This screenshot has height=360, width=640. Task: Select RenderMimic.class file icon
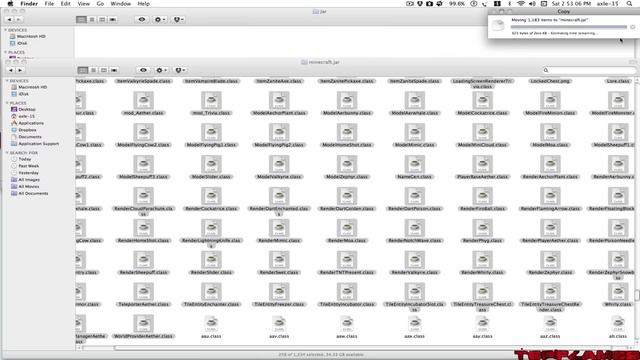(x=279, y=228)
